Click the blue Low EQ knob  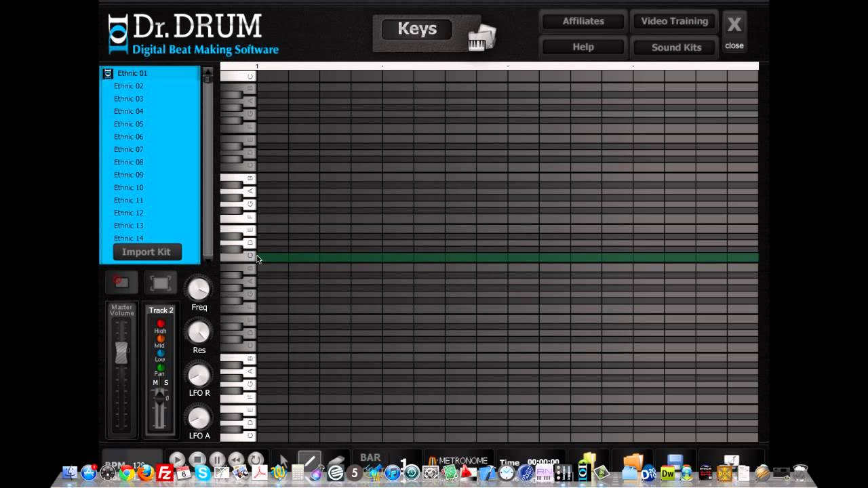click(161, 352)
